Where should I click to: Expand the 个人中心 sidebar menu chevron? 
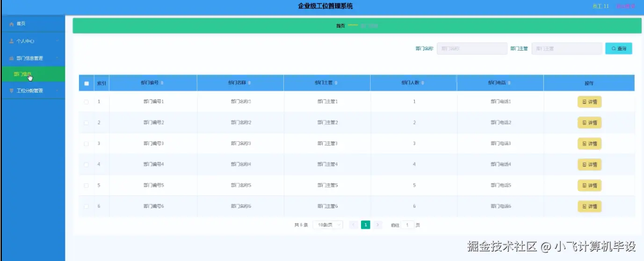[x=57, y=41]
